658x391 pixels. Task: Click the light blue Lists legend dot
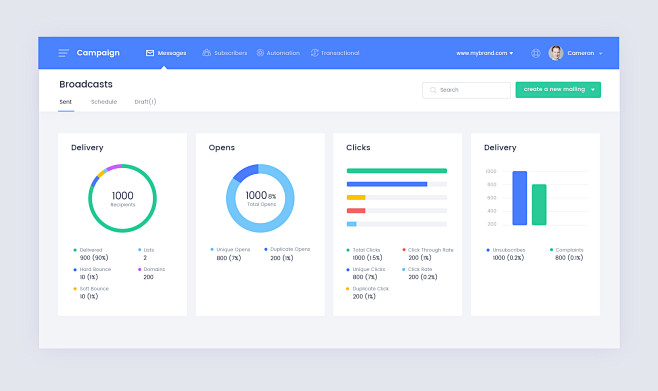pyautogui.click(x=139, y=250)
